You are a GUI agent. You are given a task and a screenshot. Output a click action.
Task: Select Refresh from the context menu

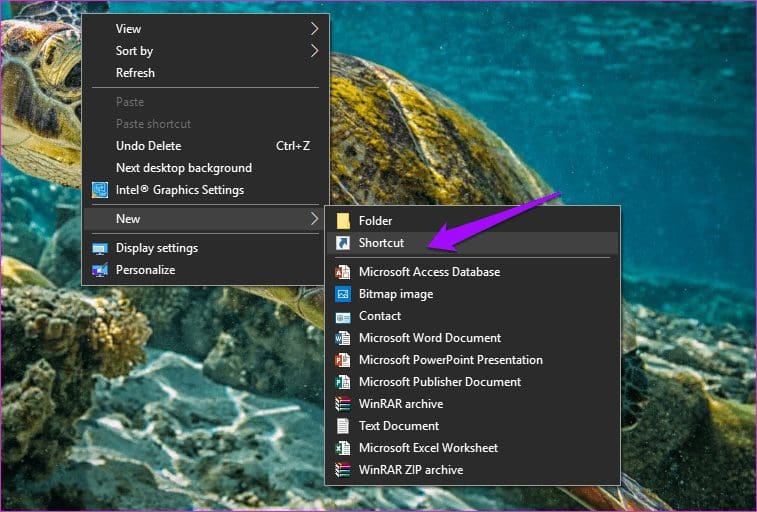pyautogui.click(x=206, y=73)
